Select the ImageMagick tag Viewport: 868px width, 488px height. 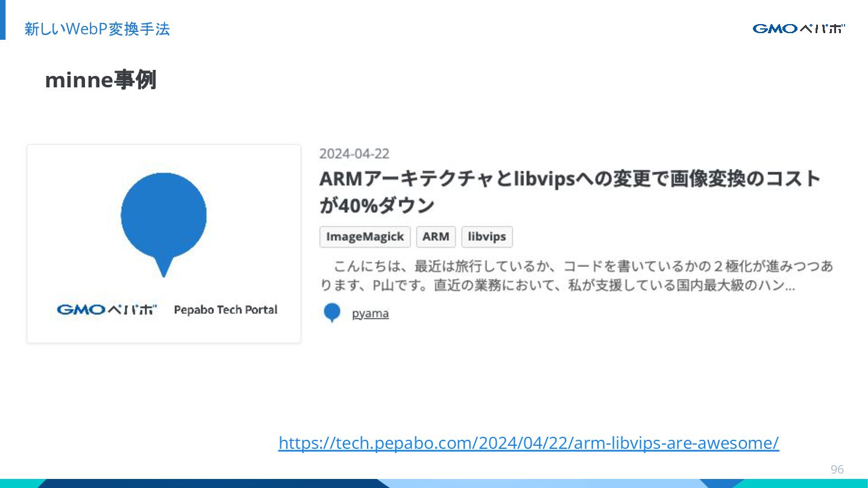point(365,237)
